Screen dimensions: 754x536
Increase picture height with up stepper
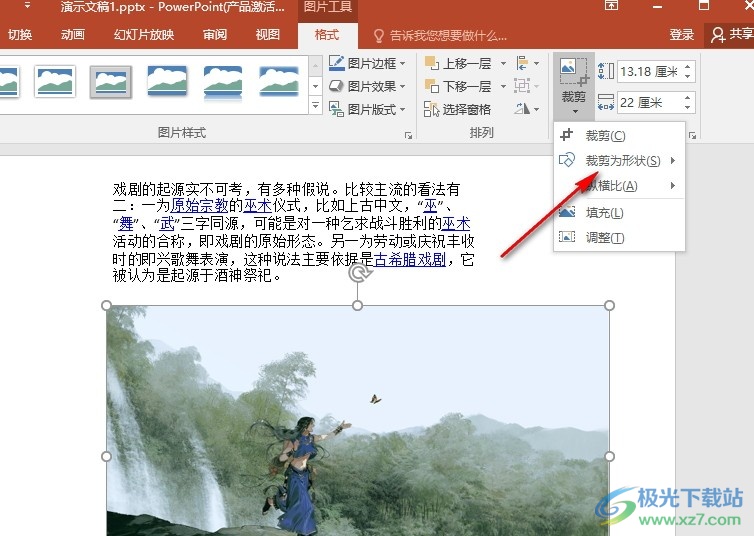(688, 67)
